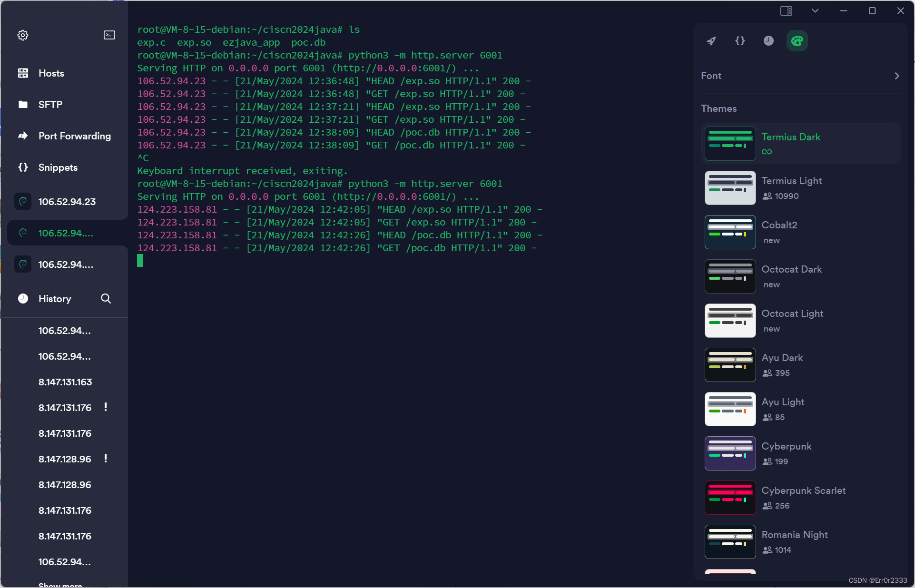Viewport: 915px width, 588px height.
Task: Open the title bar dropdown chevron
Action: (x=815, y=11)
